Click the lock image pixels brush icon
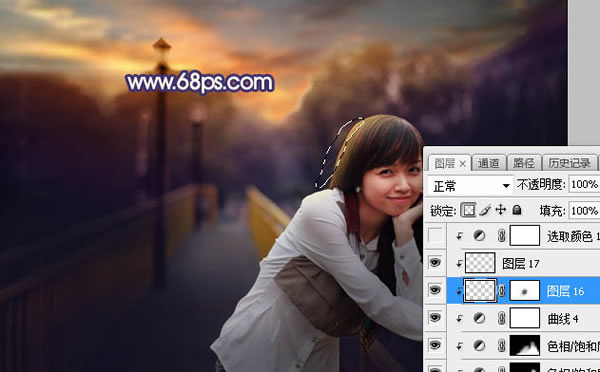The height and width of the screenshot is (372, 600). coord(485,210)
